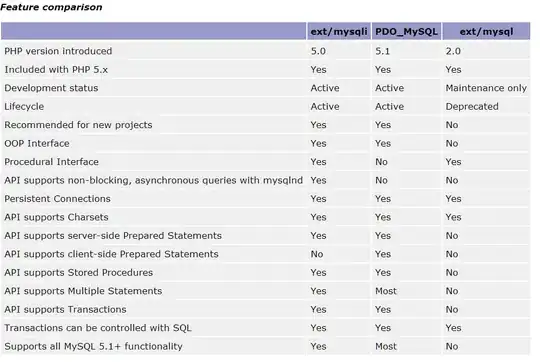
Task: Click ext/mysqli No cell for client-side Prepared Statements
Action: tap(317, 254)
